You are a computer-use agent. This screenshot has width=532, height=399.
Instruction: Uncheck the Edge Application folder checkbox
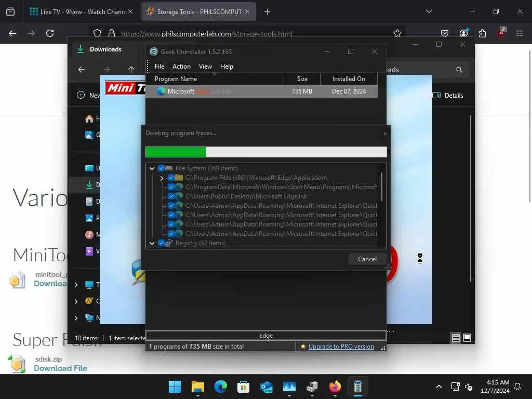pyautogui.click(x=171, y=178)
